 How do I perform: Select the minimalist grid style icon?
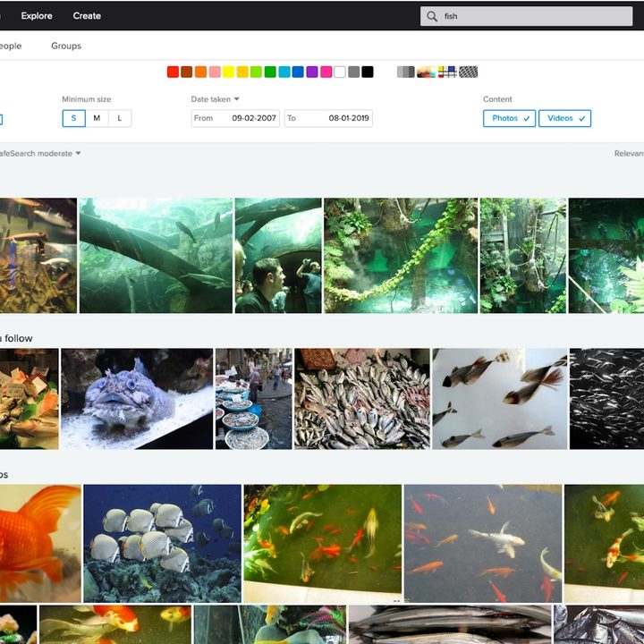coord(447,72)
